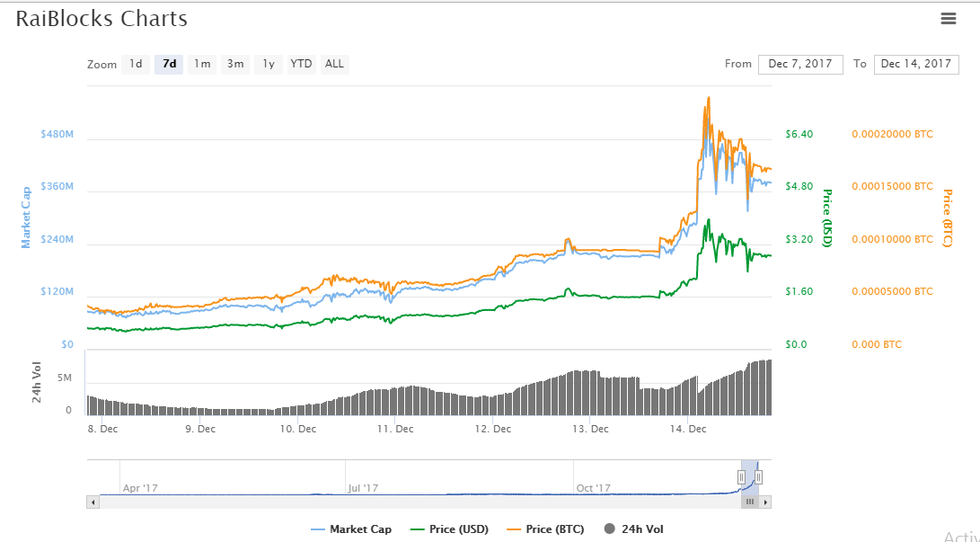The height and width of the screenshot is (542, 980).
Task: Click the navigator scrollbar thumb
Action: coord(750,502)
